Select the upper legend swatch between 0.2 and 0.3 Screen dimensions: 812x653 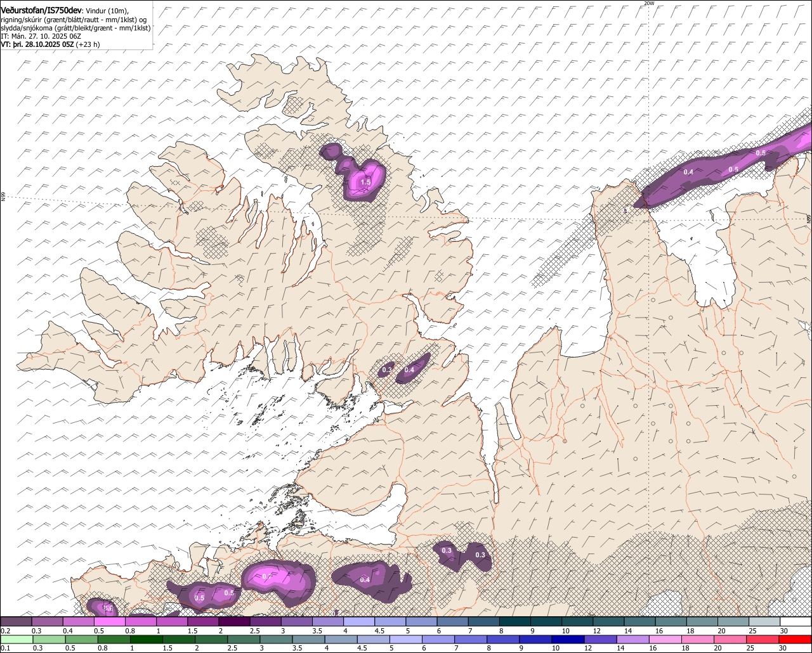(x=16, y=621)
